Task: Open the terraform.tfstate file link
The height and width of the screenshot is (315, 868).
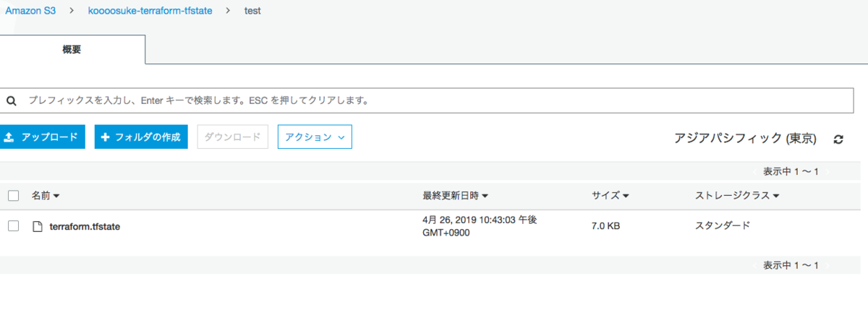Action: click(85, 226)
